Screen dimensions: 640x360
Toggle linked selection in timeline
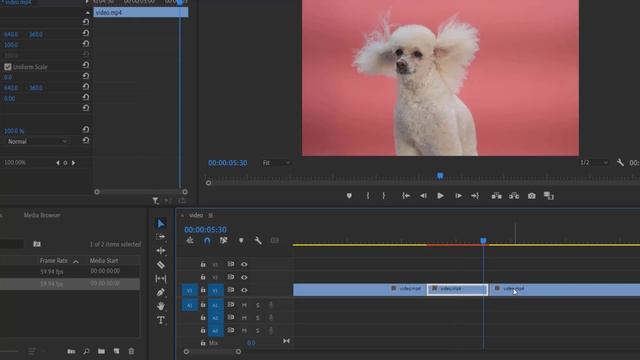pos(223,241)
